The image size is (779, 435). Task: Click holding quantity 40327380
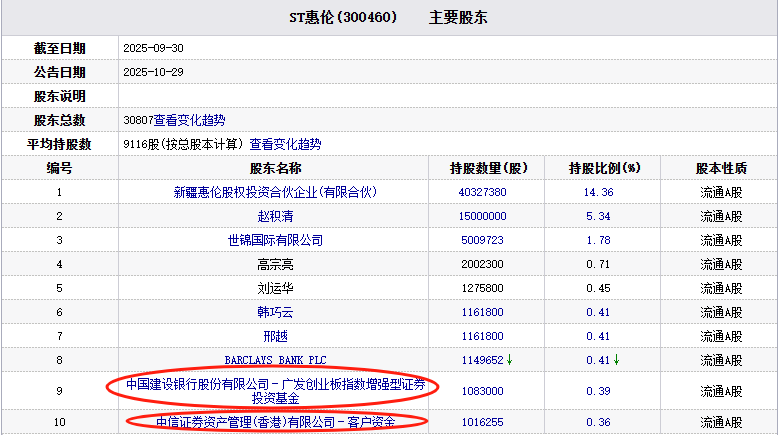click(484, 192)
